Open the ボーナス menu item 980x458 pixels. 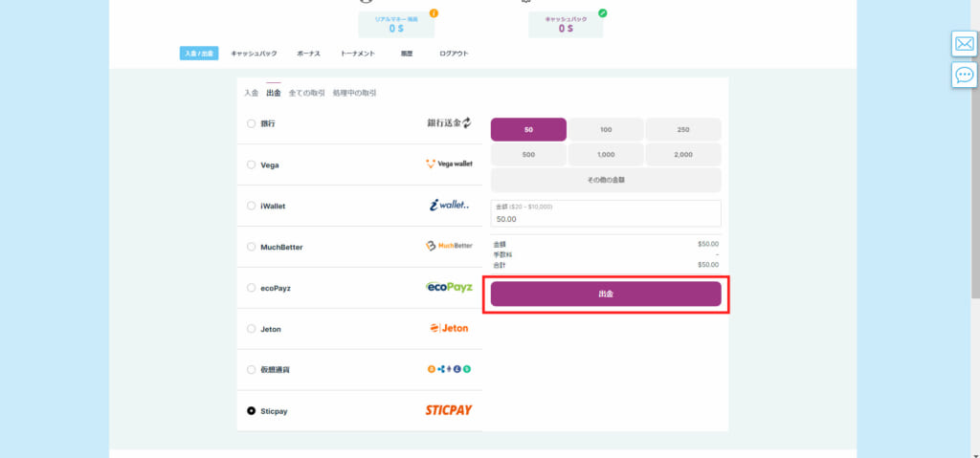[x=309, y=54]
